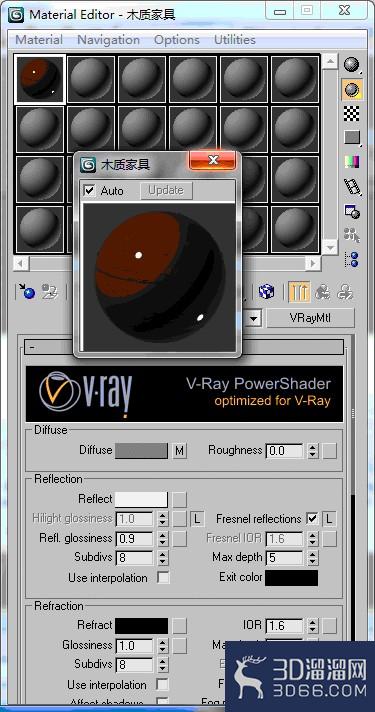
Task: Collapse the Basic parameters rollout minus bar
Action: pyautogui.click(x=183, y=347)
